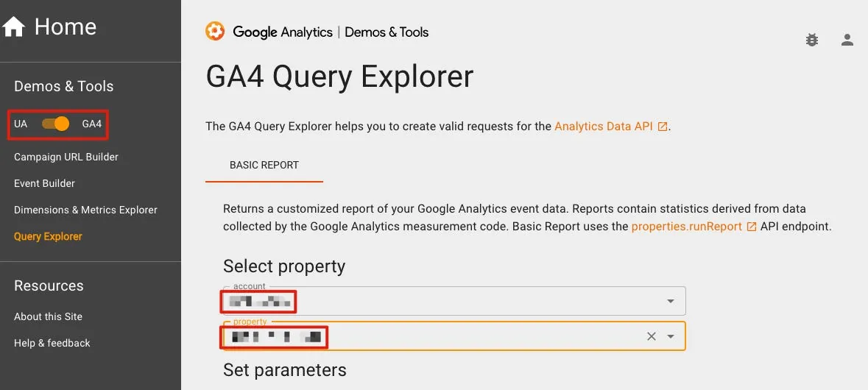Open Event Builder in sidebar
868x390 pixels.
[45, 183]
